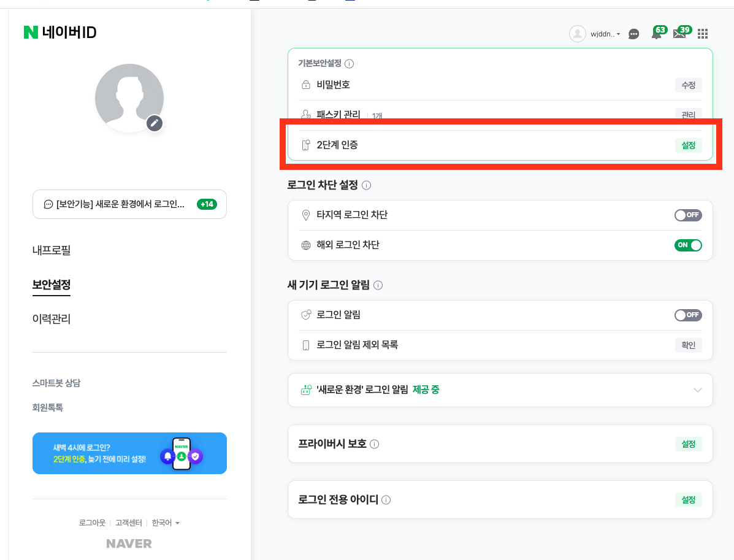Expand the '새로운 환경' 로그인 알림 section

click(500, 390)
